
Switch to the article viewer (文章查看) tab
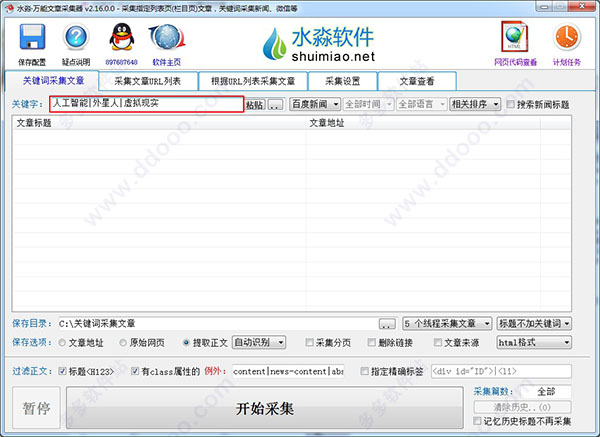(x=417, y=80)
